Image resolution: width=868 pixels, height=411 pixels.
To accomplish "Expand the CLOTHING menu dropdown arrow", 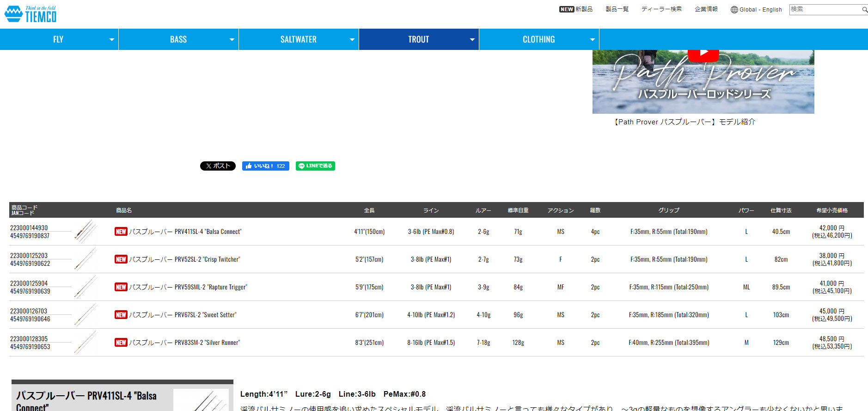I will tap(592, 40).
